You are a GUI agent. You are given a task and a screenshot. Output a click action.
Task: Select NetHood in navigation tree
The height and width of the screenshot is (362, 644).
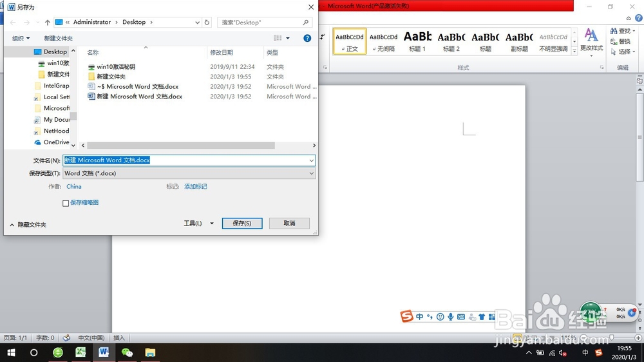52,131
